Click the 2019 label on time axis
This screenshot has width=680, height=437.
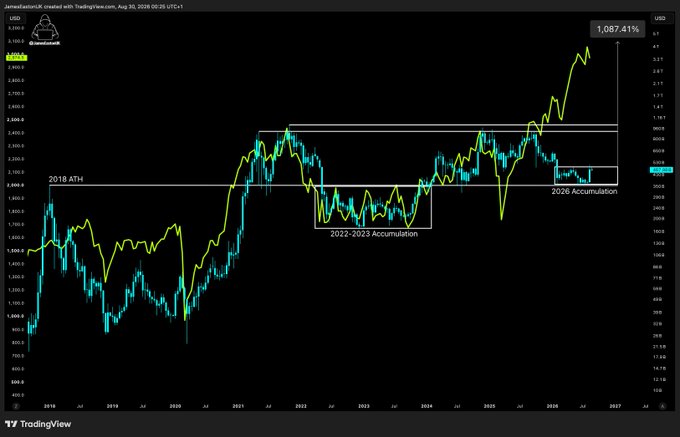112,406
